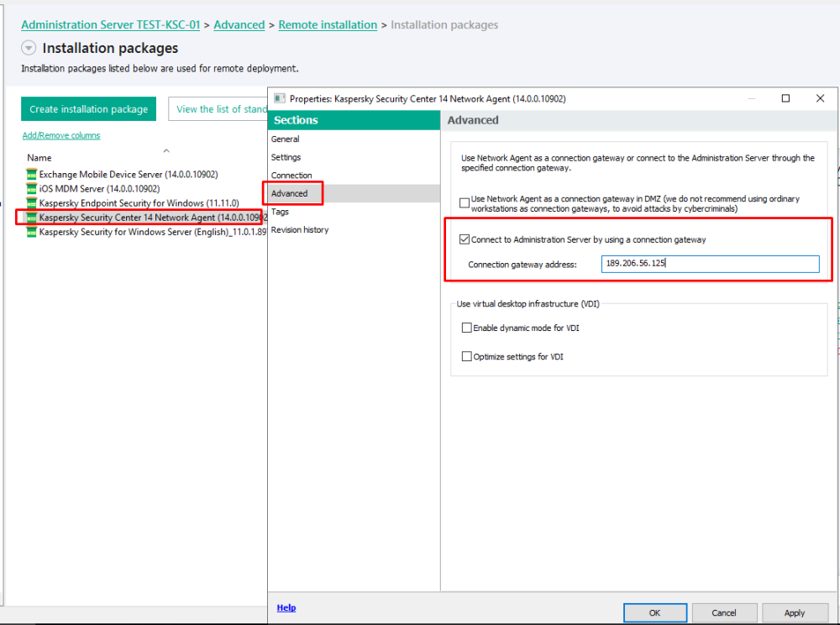The width and height of the screenshot is (840, 625).
Task: Go to Administration Server TEST-KSC-01 breadcrumb
Action: coord(110,24)
